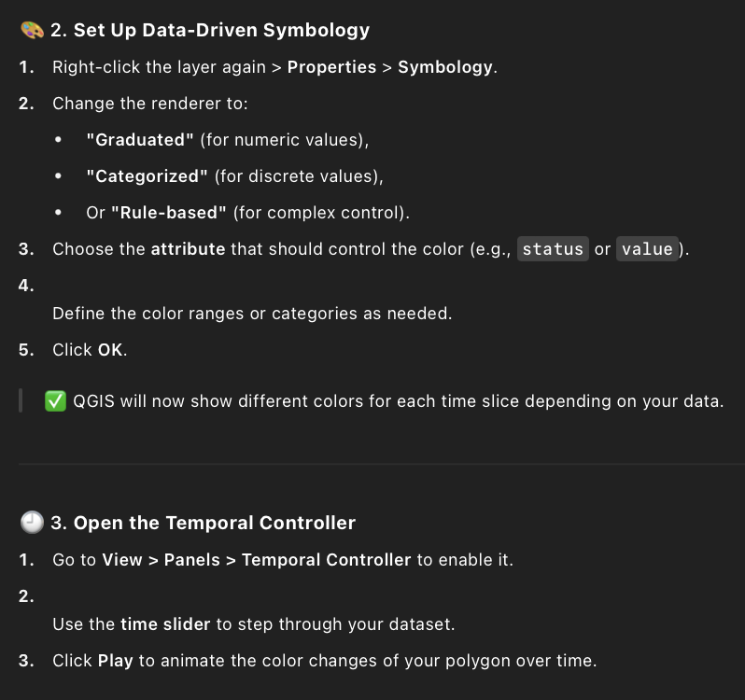Click the bold 'time slider' text
Screen dimensions: 745x700
165,624
